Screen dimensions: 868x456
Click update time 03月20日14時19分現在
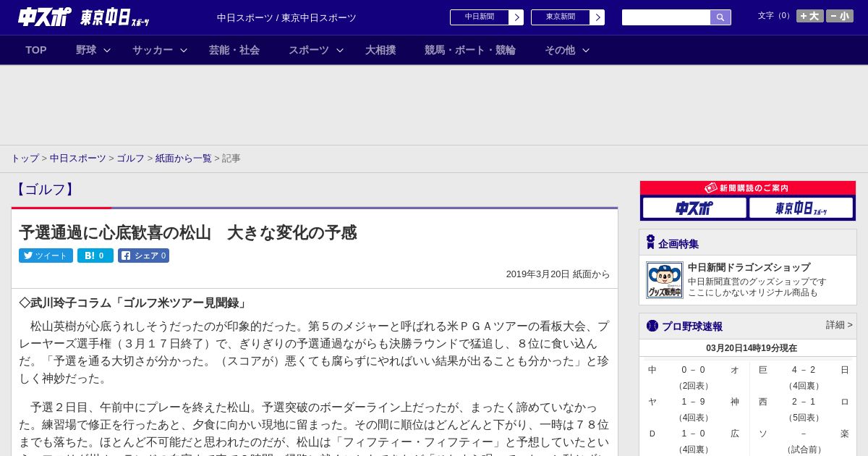point(752,348)
